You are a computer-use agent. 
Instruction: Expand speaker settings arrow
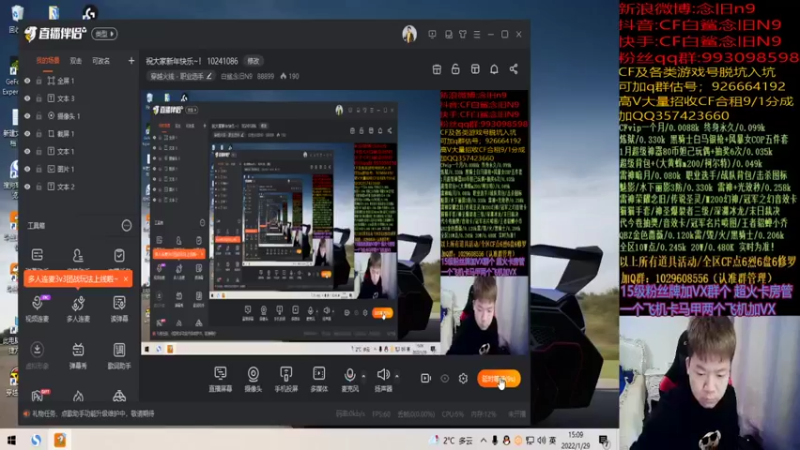pos(397,376)
